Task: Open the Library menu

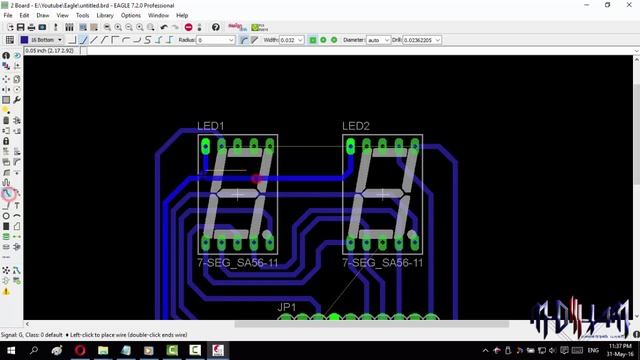Action: (x=105, y=16)
